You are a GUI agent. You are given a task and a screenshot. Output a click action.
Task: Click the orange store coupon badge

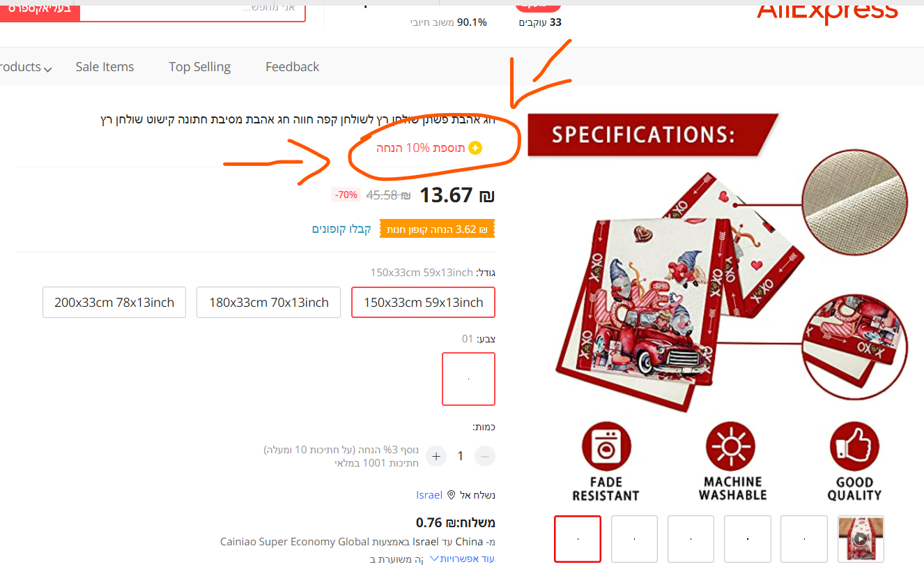coord(437,229)
